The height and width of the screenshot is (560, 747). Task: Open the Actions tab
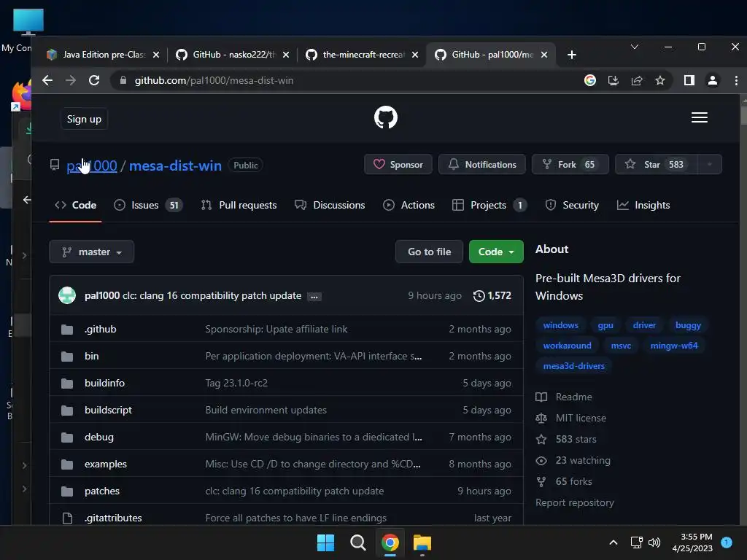pyautogui.click(x=409, y=205)
